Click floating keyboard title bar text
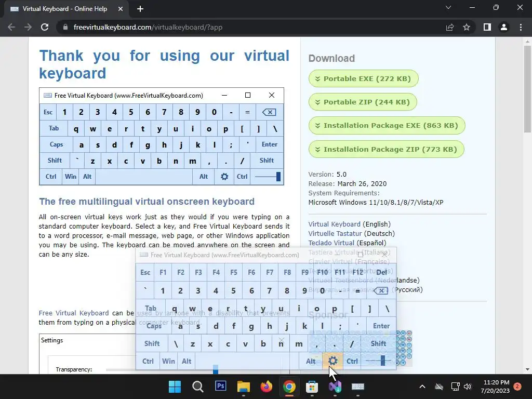Image resolution: width=532 pixels, height=399 pixels. 224,255
